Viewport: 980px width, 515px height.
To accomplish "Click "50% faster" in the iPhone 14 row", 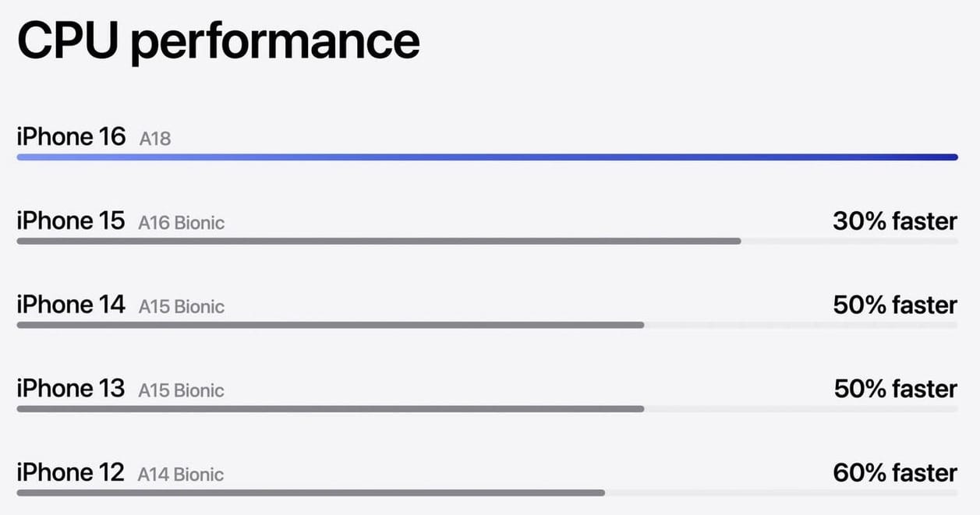I will click(895, 305).
